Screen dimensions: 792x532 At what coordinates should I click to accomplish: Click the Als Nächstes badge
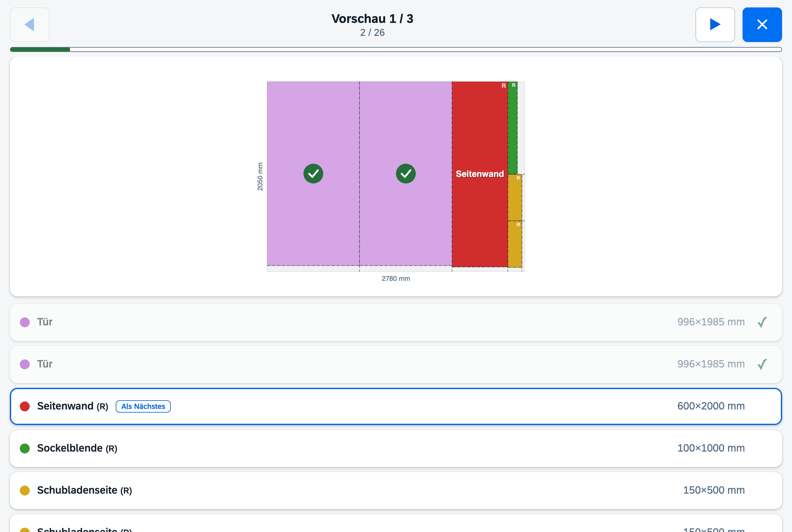point(143,406)
